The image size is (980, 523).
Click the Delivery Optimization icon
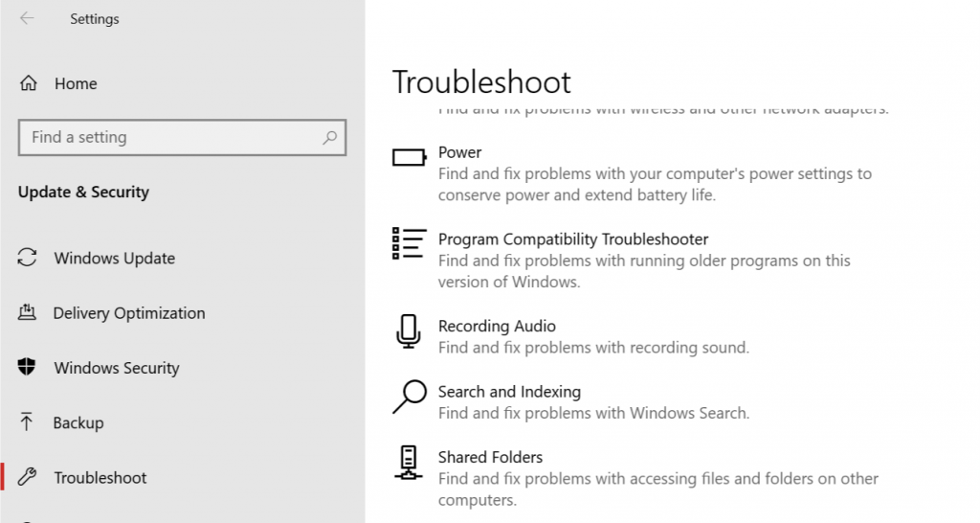(x=28, y=312)
